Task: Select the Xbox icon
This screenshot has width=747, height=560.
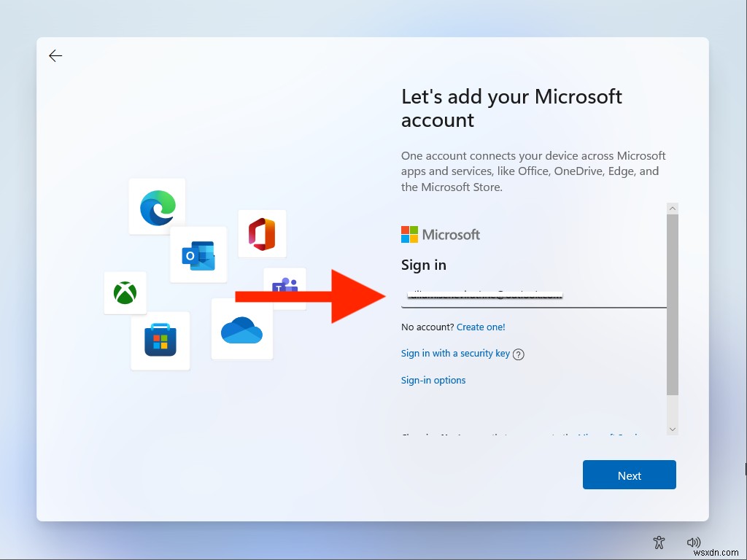Action: click(x=125, y=293)
